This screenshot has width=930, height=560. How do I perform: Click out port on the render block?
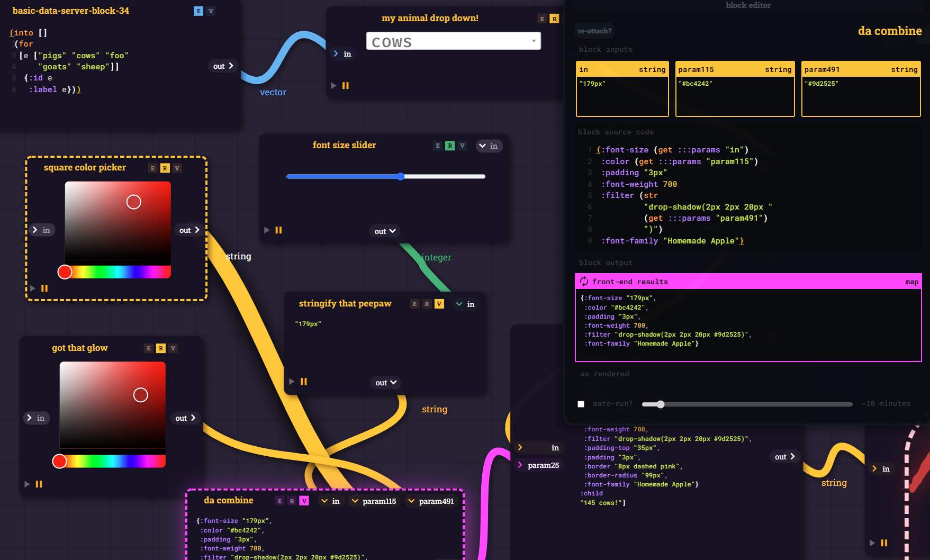(785, 457)
